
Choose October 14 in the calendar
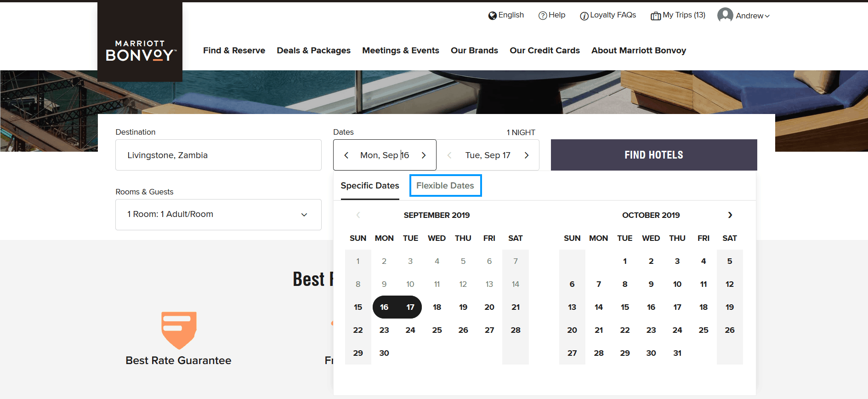click(599, 307)
